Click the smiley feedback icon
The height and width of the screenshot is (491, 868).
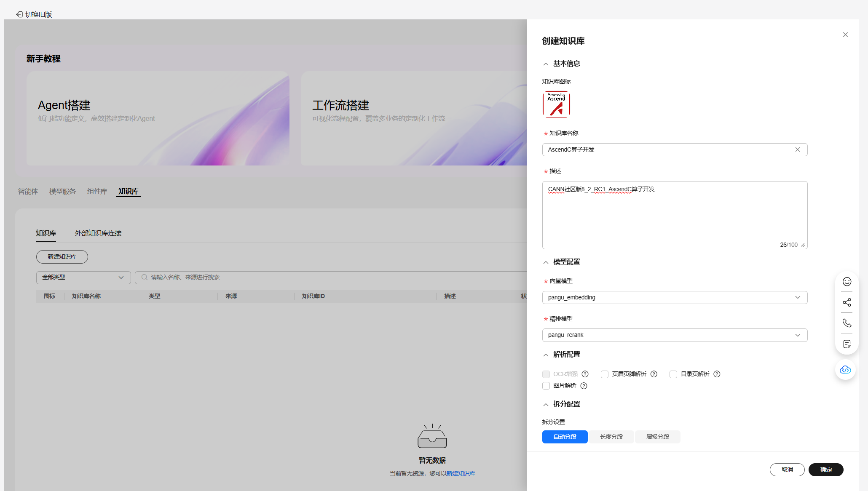click(847, 282)
